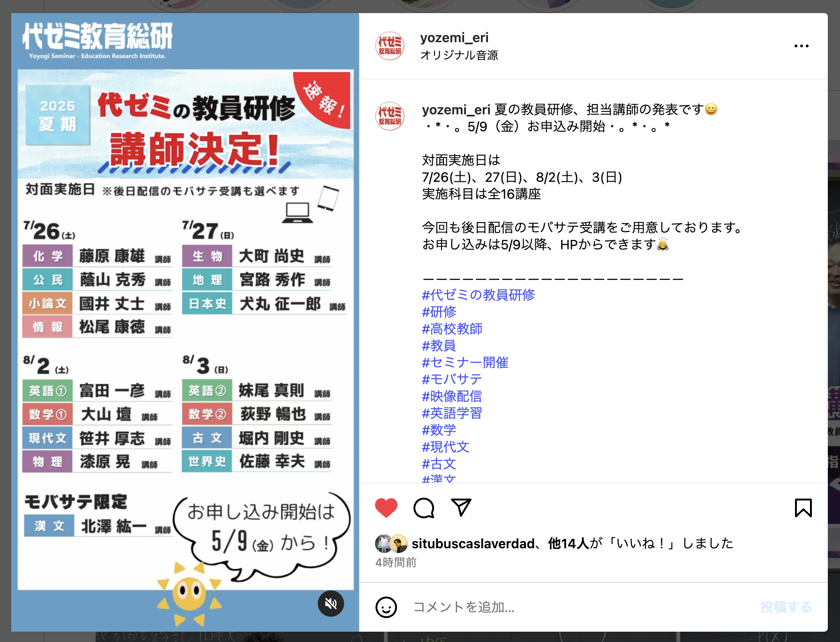Open hashtag #教員

(x=439, y=345)
